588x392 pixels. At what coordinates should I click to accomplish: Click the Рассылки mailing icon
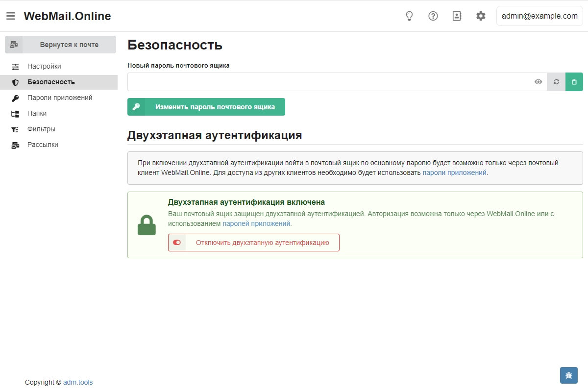[15, 145]
